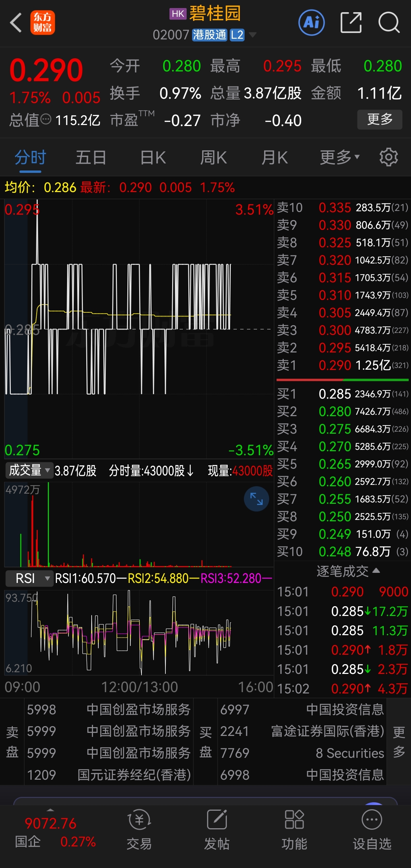Image resolution: width=411 pixels, height=868 pixels.
Task: Switch to the 日K tab
Action: [153, 157]
